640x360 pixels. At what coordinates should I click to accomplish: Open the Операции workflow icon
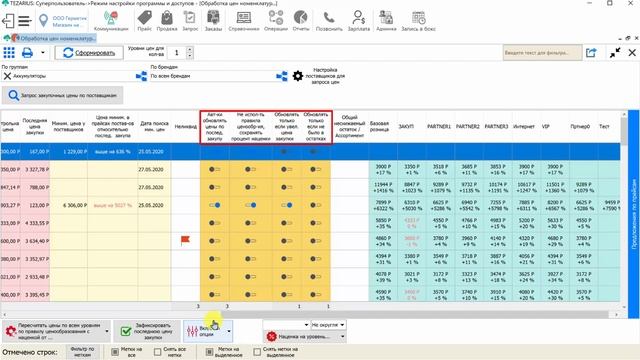(276, 21)
